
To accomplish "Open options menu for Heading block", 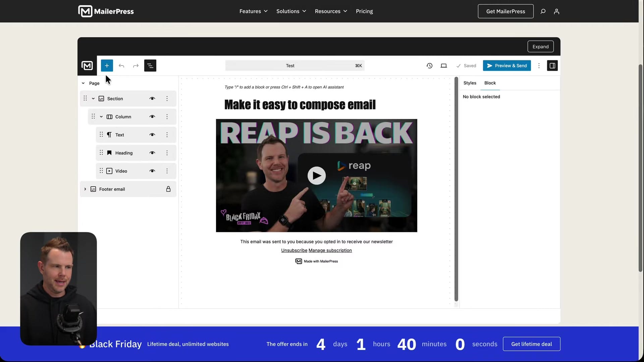I will (x=167, y=153).
